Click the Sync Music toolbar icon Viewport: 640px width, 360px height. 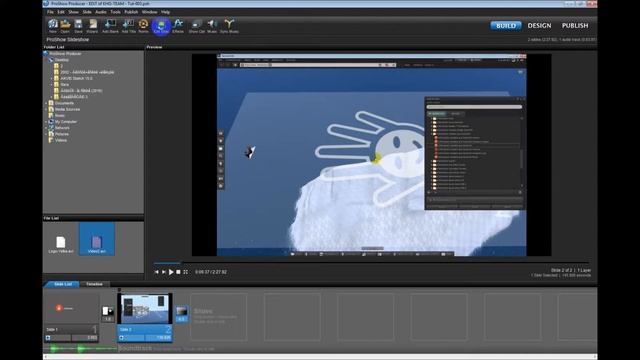coord(229,26)
